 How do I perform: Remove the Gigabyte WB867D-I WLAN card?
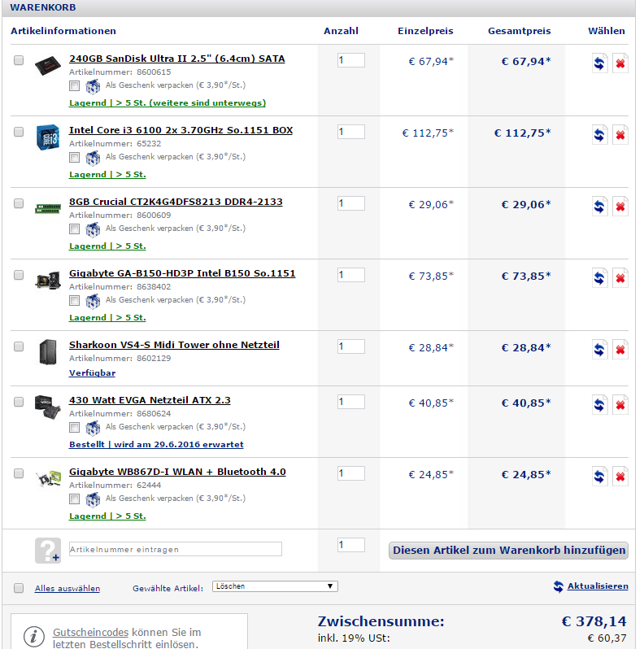pos(620,477)
